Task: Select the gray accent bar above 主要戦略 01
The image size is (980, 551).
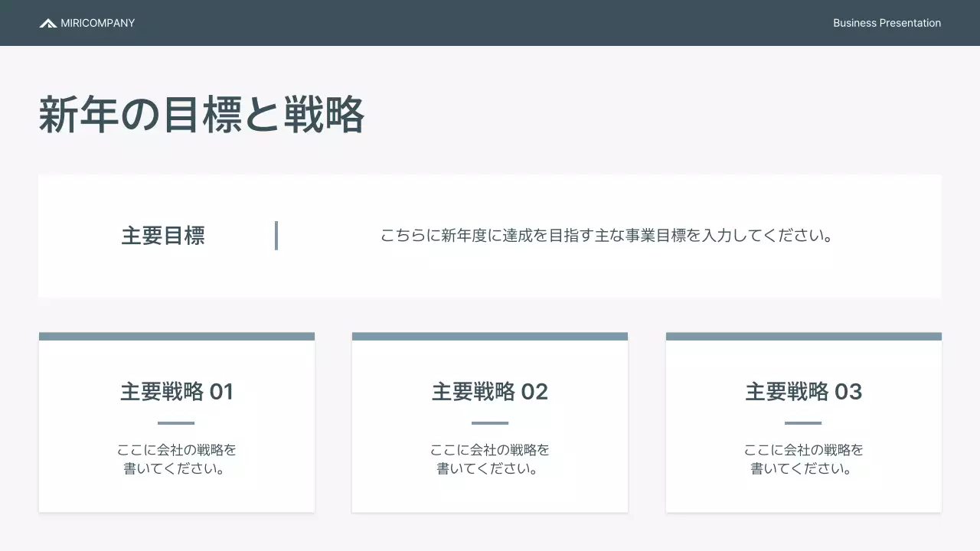Action: click(x=177, y=336)
